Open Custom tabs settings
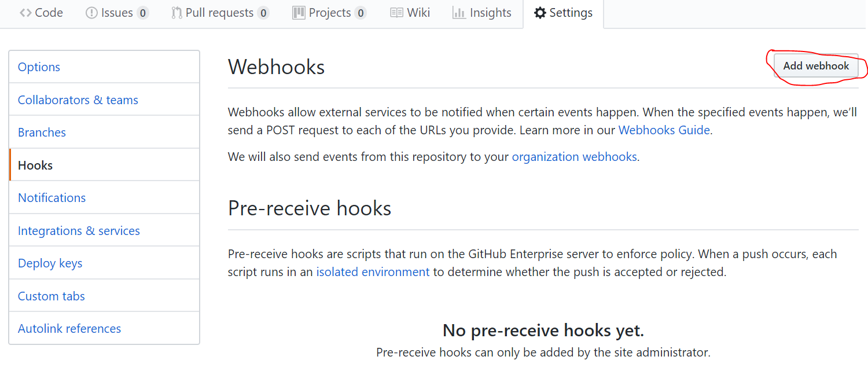Screen dimensions: 868x371 click(x=104, y=296)
